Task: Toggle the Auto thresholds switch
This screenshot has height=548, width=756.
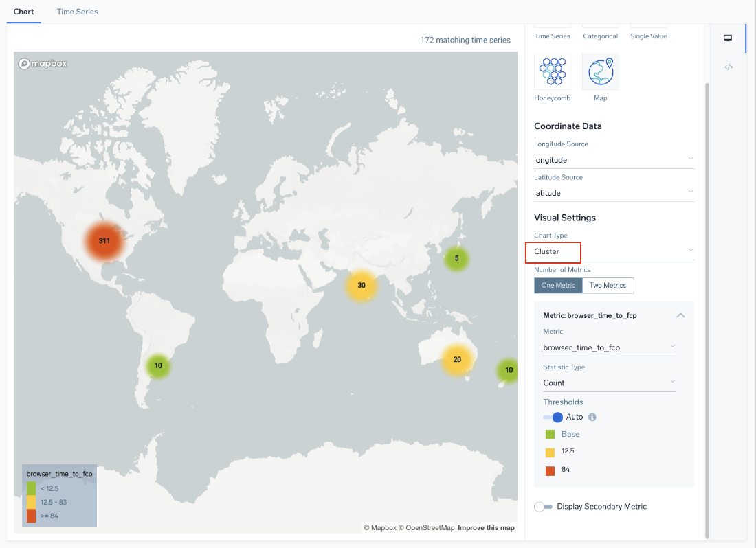Action: click(553, 417)
